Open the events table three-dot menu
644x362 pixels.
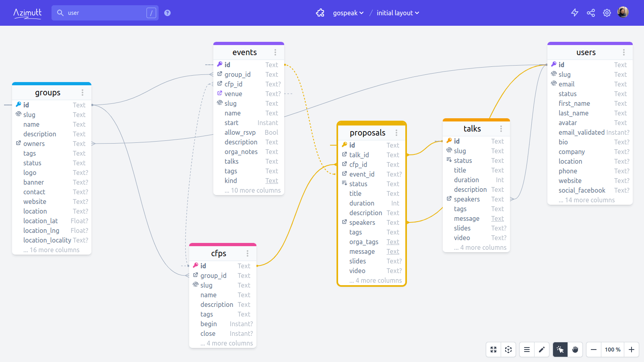click(x=276, y=52)
